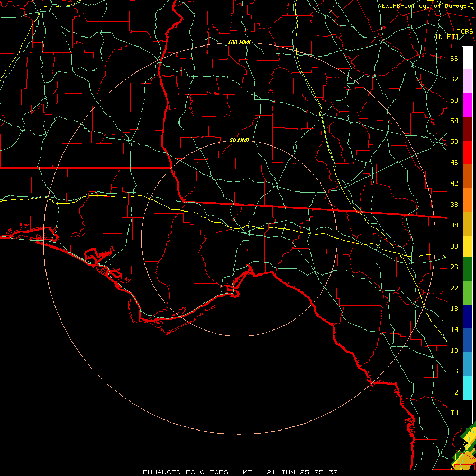This screenshot has width=476, height=476.
Task: Click the "46" legend value
Action: tap(454, 163)
